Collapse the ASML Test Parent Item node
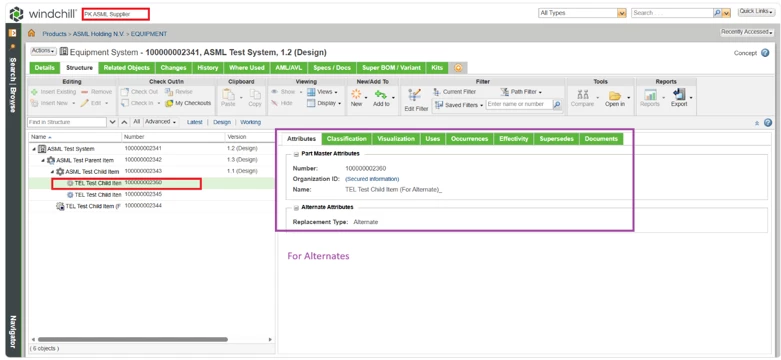Viewport: 781px width, 360px height. [43, 160]
